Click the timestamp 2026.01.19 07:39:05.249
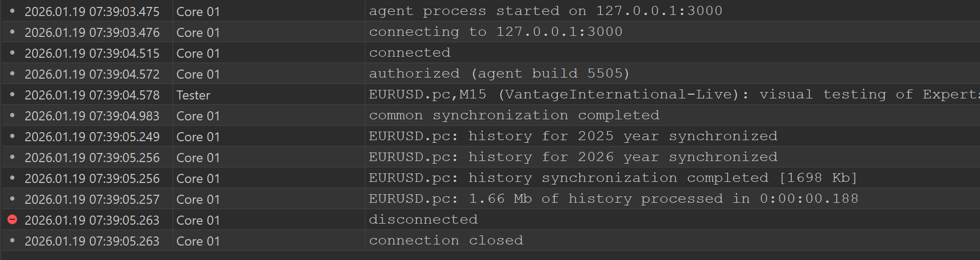This screenshot has width=980, height=260. (92, 137)
